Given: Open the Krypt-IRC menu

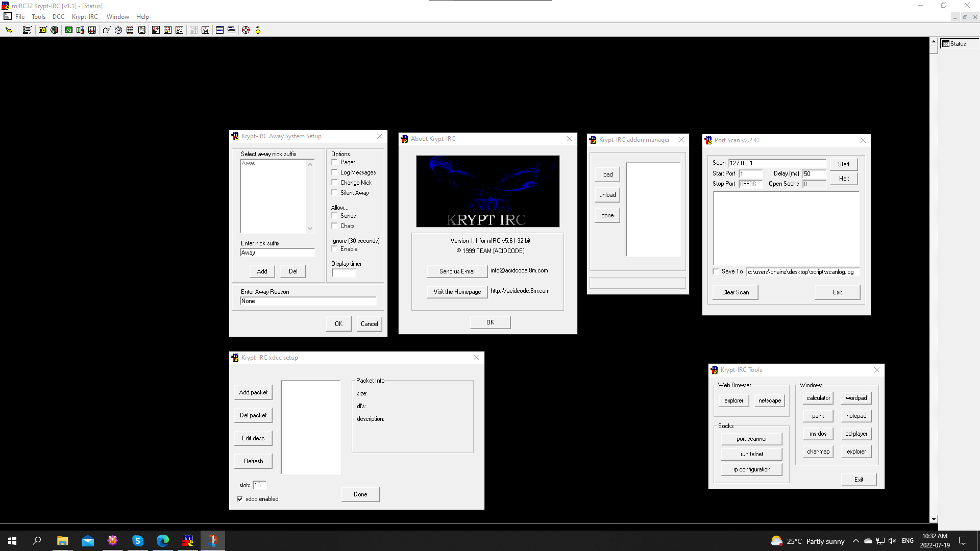Looking at the screenshot, I should click(85, 17).
